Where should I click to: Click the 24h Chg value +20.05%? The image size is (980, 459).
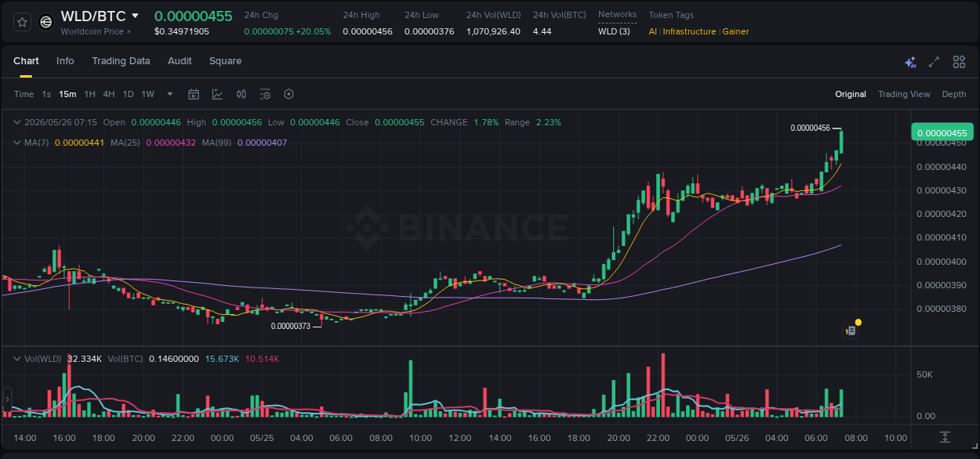(313, 31)
